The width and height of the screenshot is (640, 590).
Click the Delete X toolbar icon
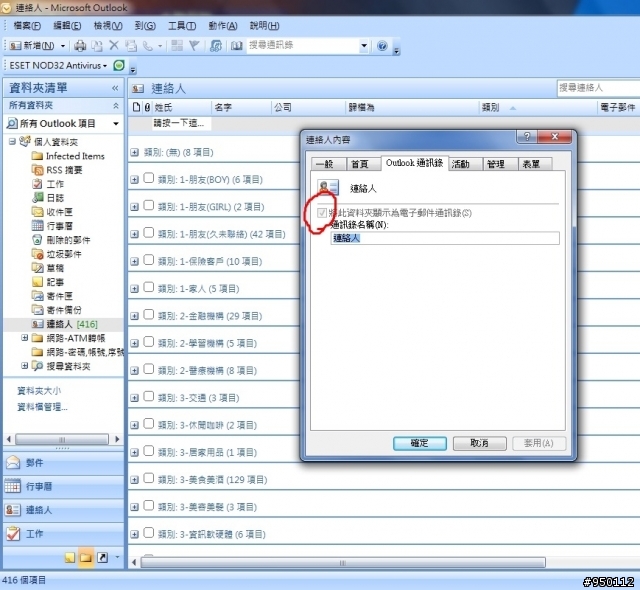coord(114,45)
